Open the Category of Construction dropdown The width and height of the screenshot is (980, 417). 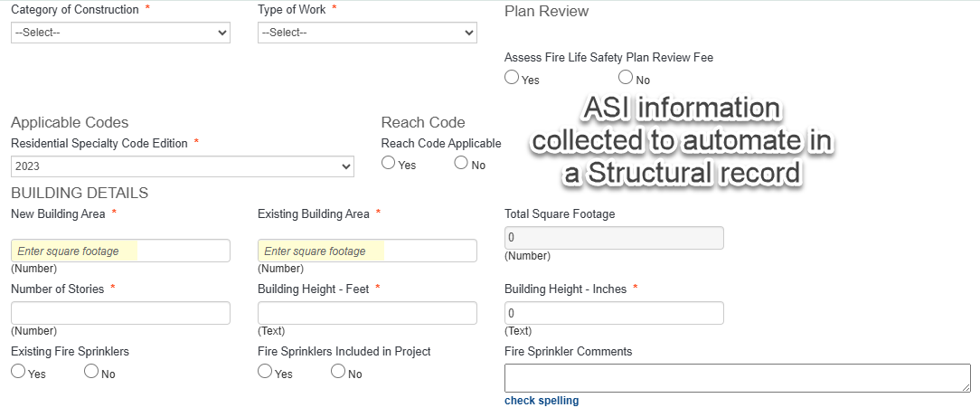(120, 33)
